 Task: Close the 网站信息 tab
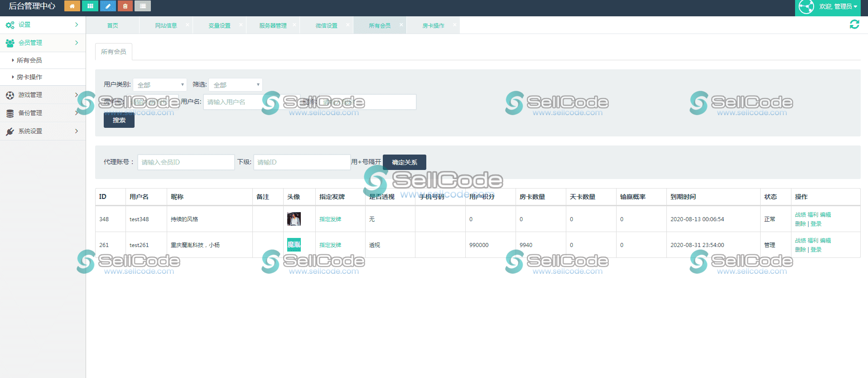click(188, 25)
